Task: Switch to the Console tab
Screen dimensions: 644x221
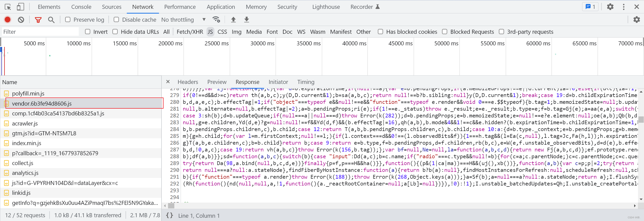Action: coord(81,7)
